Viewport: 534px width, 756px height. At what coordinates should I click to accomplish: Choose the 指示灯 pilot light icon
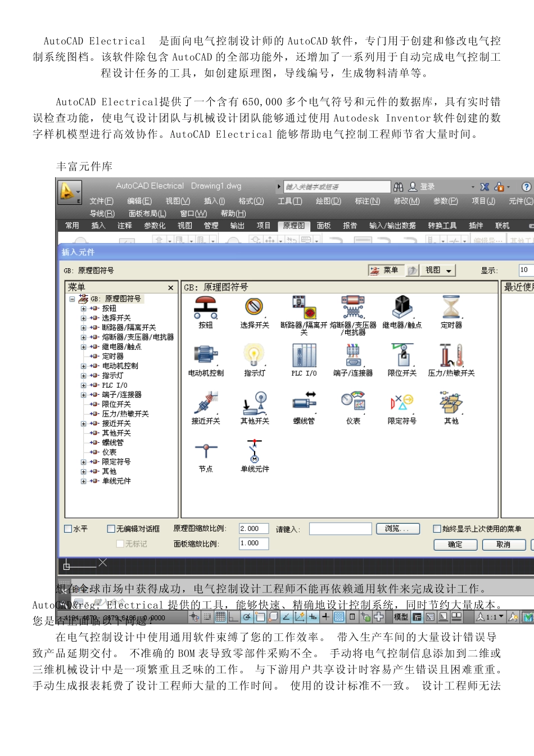(x=254, y=355)
